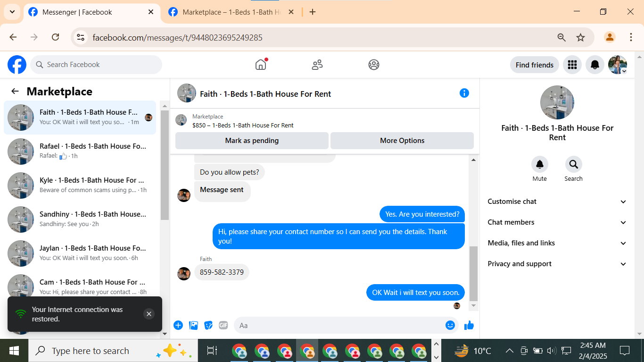644x362 pixels.
Task: Click the Facebook logo icon
Action: tap(17, 65)
